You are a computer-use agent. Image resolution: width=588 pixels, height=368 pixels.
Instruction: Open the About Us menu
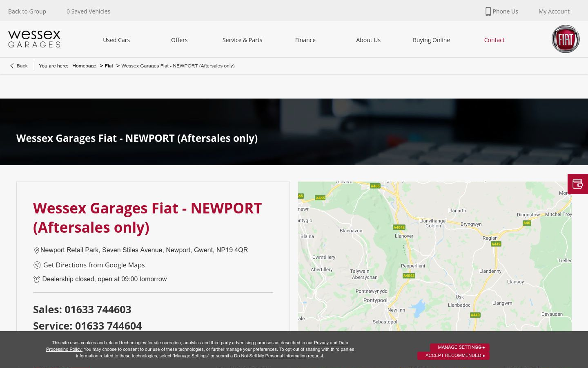(x=368, y=40)
